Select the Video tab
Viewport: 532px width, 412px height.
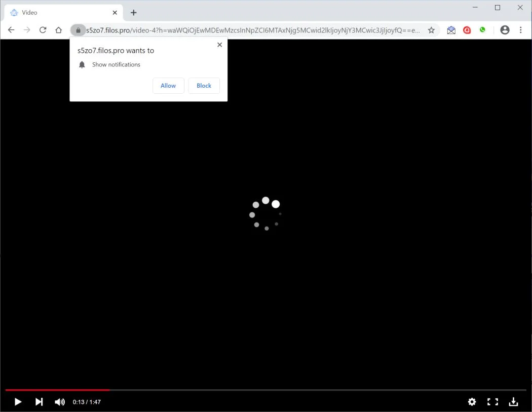click(64, 13)
